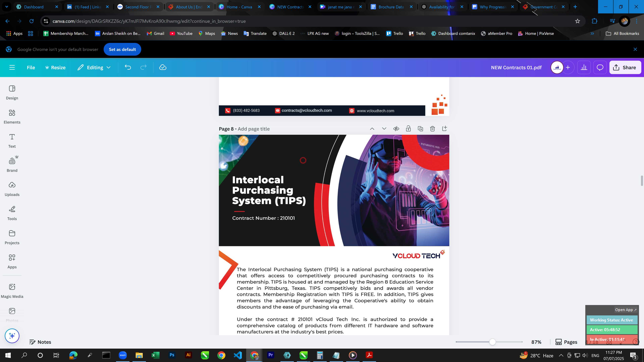The image size is (644, 362).
Task: Click the Share button
Action: (x=625, y=67)
